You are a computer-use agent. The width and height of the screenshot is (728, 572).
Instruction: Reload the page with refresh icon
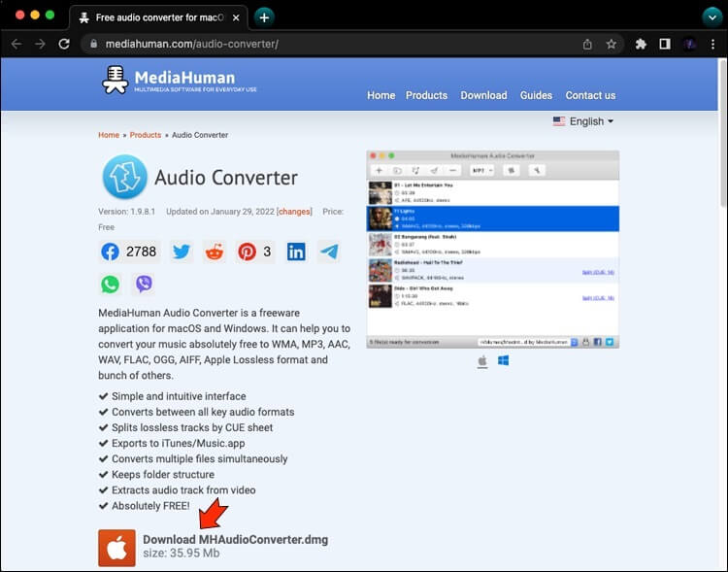64,44
